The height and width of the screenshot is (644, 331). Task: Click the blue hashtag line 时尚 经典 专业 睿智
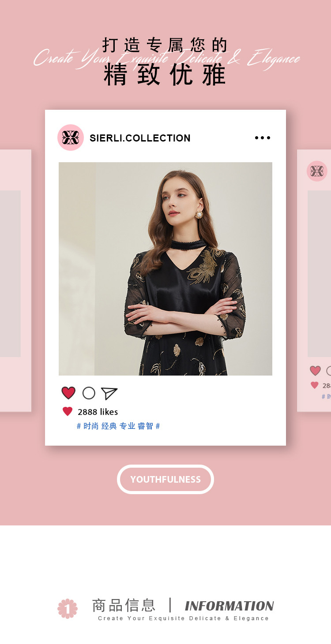pyautogui.click(x=118, y=426)
